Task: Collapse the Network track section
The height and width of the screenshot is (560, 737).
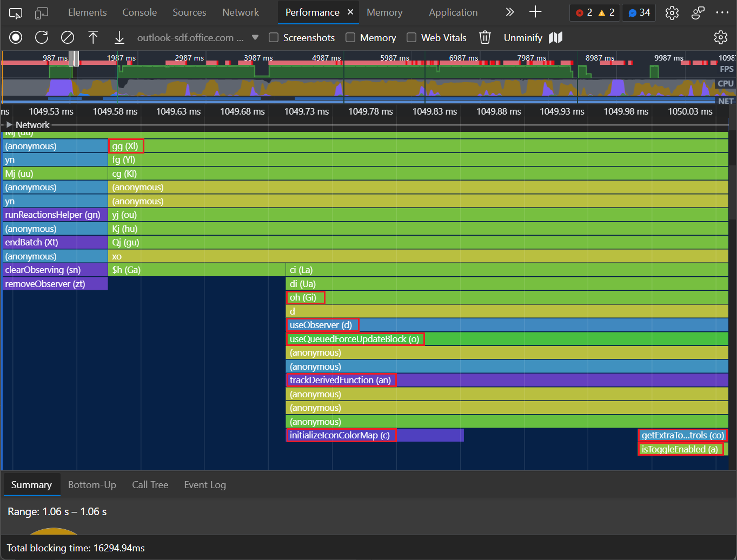Action: pos(9,124)
